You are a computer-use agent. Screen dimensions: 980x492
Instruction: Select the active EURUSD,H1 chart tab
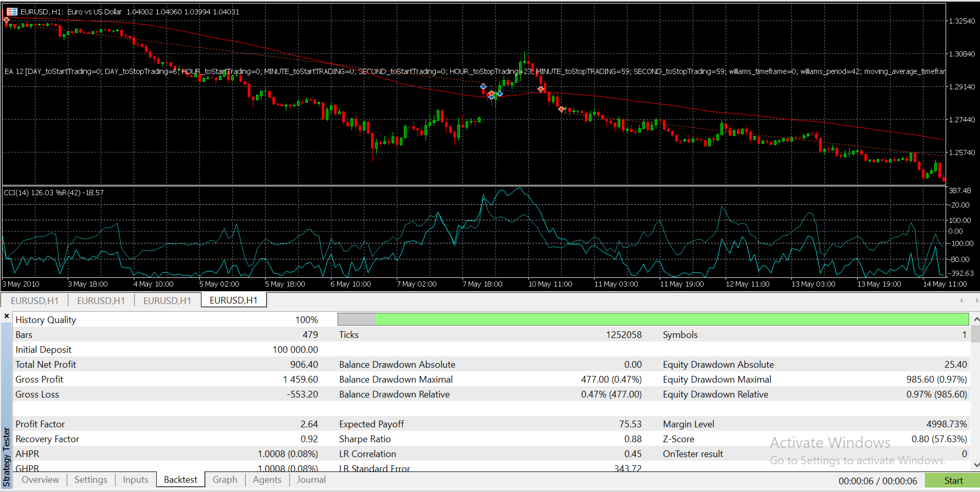(234, 300)
